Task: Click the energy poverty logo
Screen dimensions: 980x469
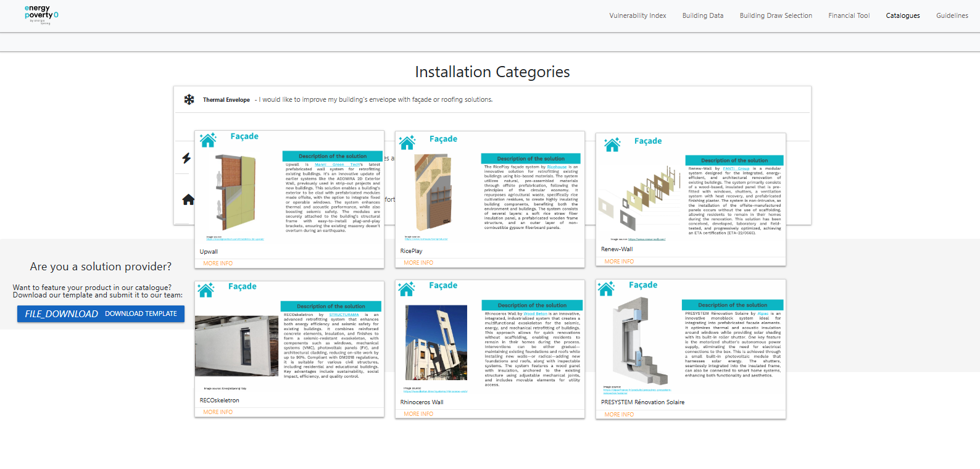Action: (x=41, y=15)
